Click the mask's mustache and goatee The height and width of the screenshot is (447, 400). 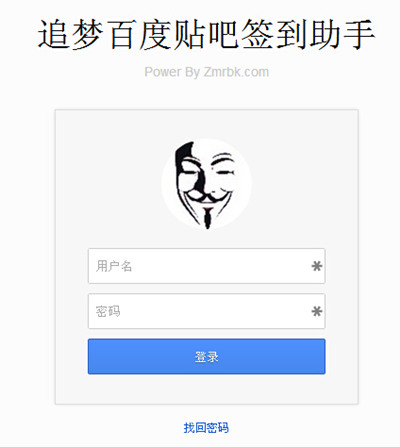tap(207, 207)
